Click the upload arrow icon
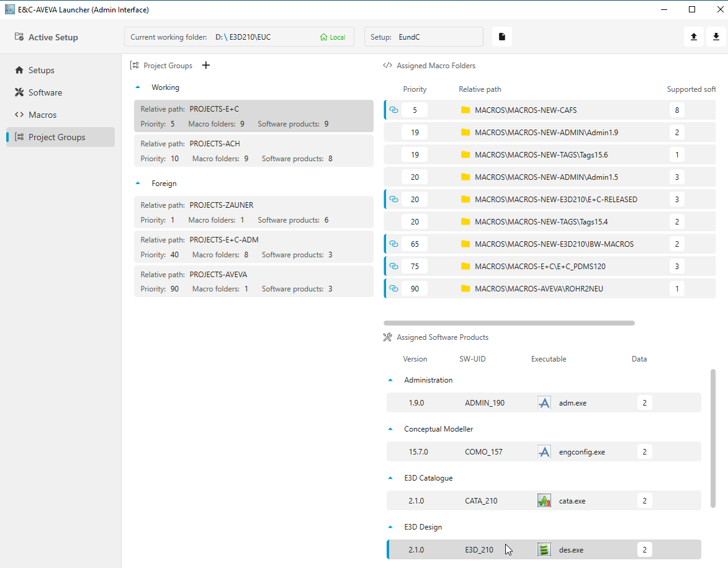 (694, 37)
